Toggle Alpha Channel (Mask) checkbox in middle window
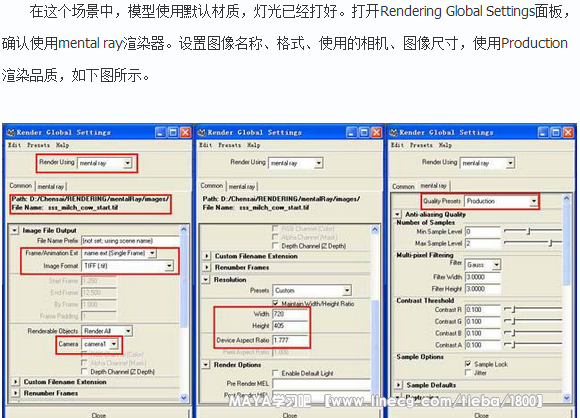580x418 pixels. (275, 237)
